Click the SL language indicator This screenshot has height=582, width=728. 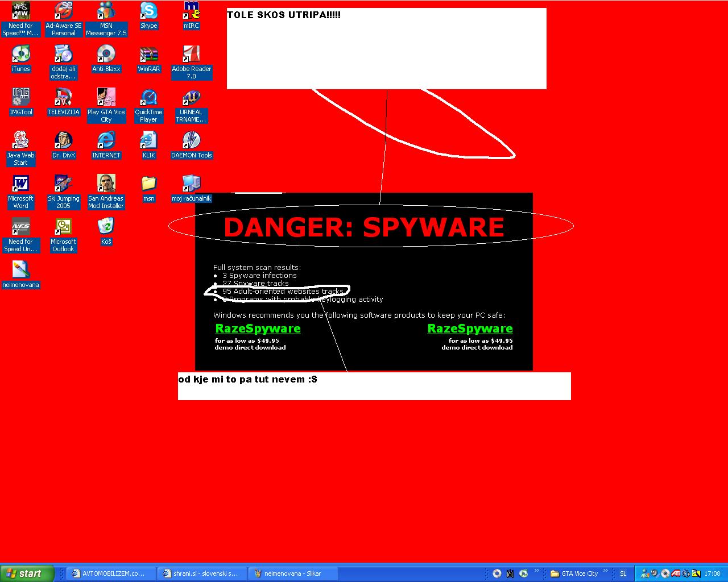[x=623, y=573]
